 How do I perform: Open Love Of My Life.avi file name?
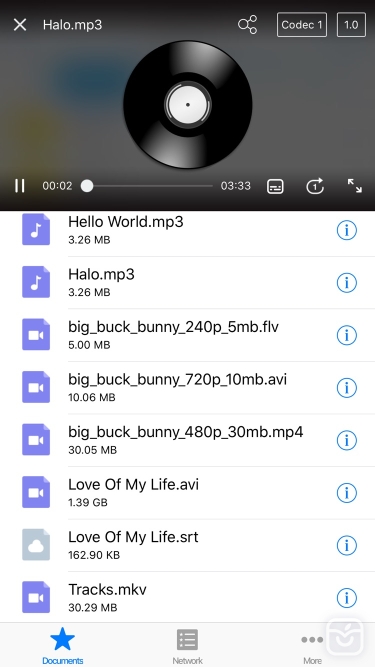click(x=134, y=485)
